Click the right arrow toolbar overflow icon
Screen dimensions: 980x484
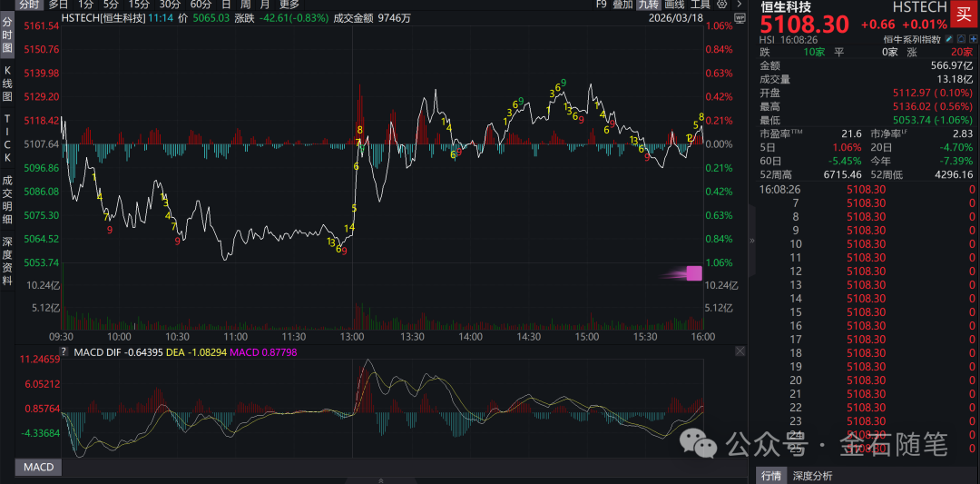(x=740, y=5)
